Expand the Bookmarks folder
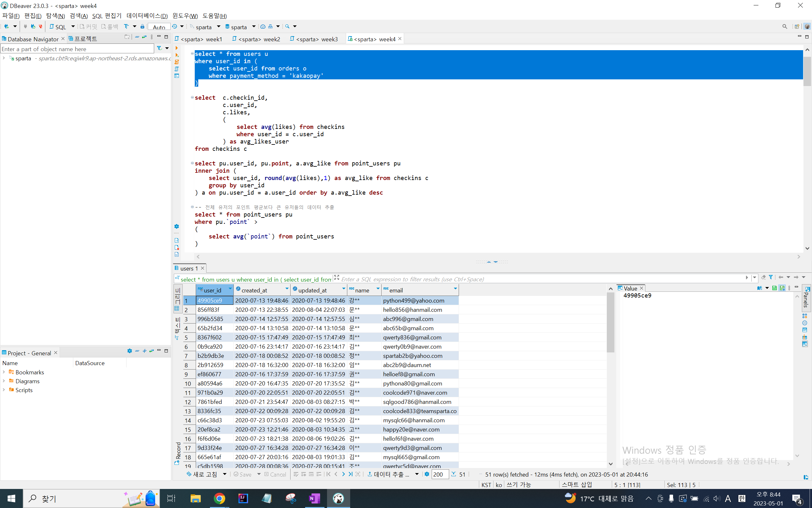This screenshot has height=508, width=812. [x=4, y=372]
